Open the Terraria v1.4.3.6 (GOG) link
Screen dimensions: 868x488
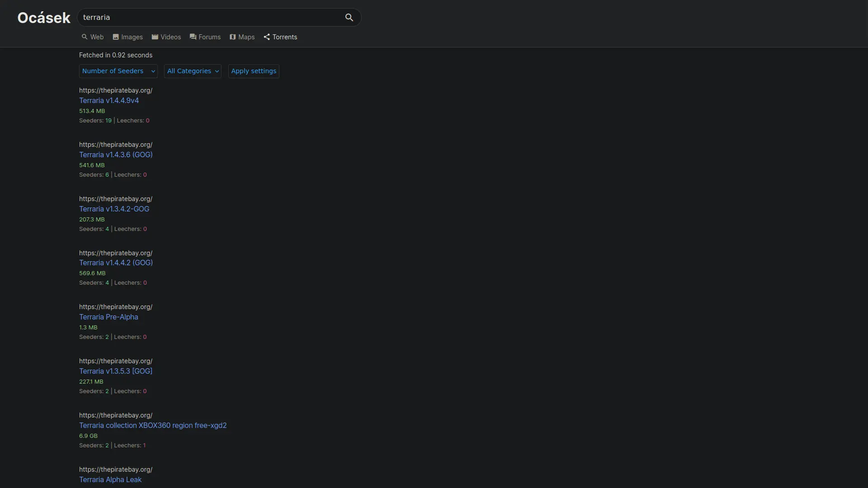(116, 155)
